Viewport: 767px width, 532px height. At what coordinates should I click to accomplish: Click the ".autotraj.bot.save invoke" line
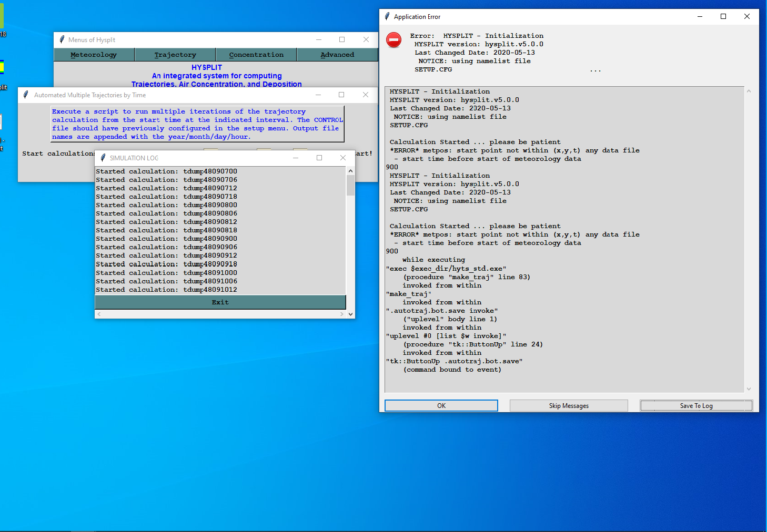(442, 311)
